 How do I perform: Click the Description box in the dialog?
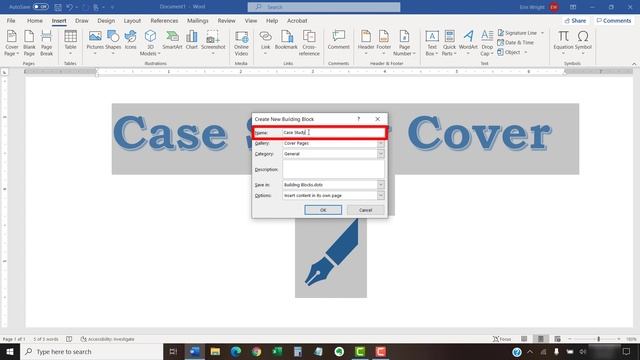pos(333,169)
